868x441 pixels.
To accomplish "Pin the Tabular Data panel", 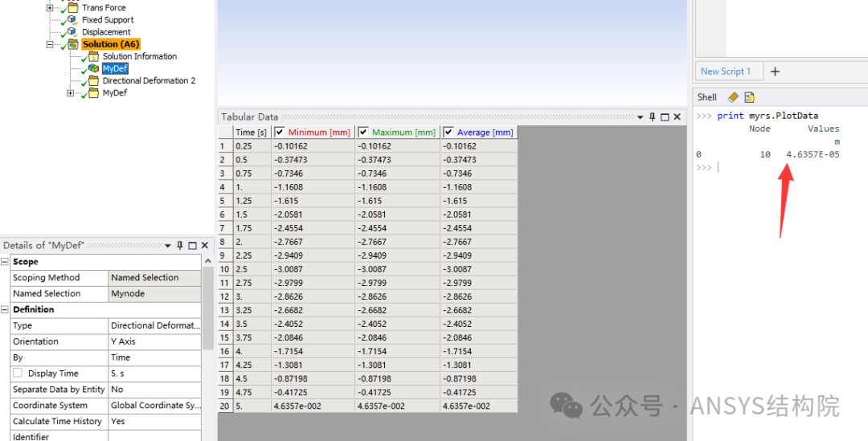I will point(653,116).
